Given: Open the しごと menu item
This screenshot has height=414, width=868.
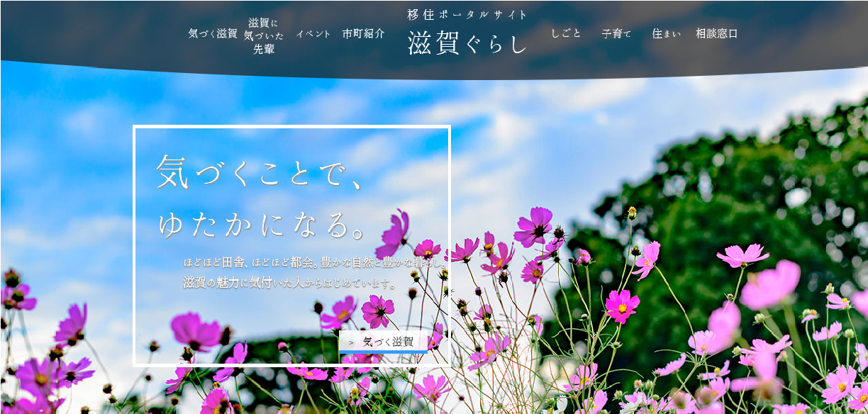Looking at the screenshot, I should tap(566, 33).
